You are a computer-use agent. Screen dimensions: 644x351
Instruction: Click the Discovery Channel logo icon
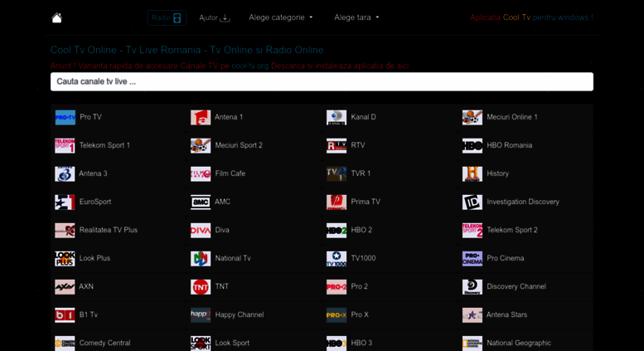coord(472,287)
